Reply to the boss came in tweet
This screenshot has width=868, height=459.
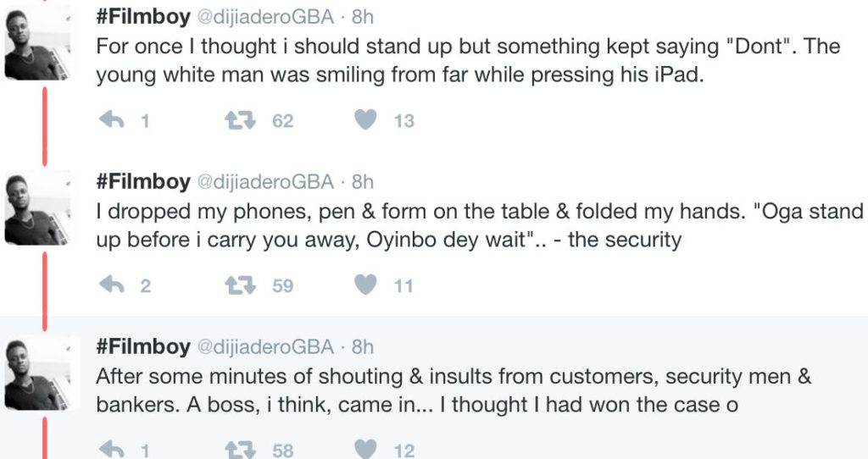112,449
